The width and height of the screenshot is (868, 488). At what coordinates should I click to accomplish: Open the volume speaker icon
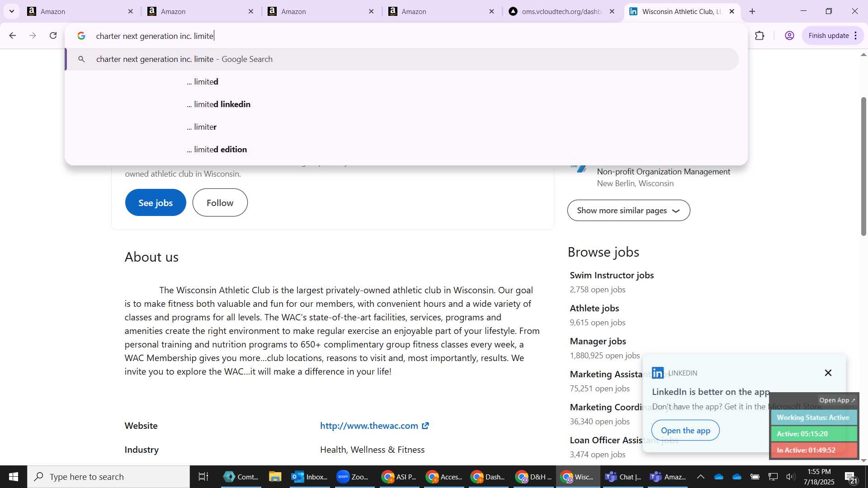(x=790, y=477)
